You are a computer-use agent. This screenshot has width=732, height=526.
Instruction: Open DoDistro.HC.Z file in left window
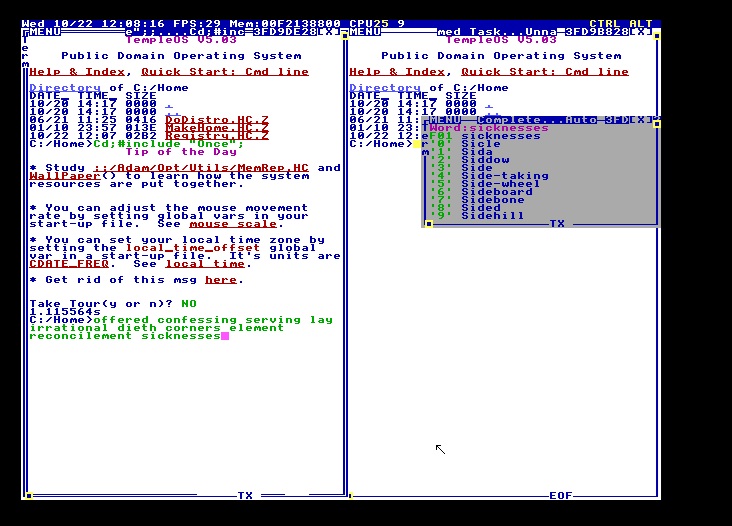click(217, 120)
